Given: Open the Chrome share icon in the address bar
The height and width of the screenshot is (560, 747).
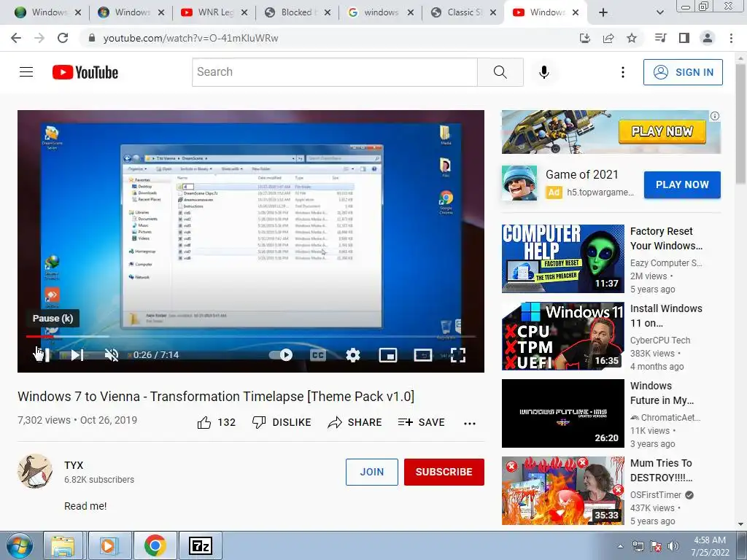Looking at the screenshot, I should click(608, 38).
